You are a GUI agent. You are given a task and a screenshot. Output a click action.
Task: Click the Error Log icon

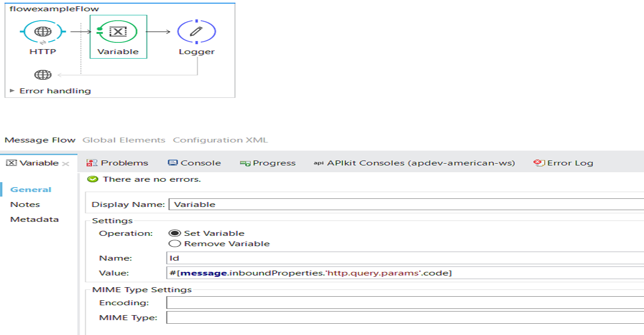tap(538, 163)
